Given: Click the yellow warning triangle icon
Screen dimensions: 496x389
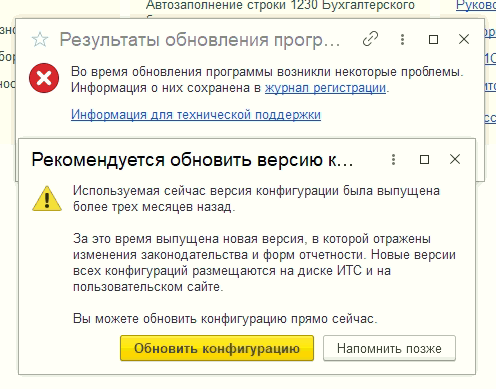Looking at the screenshot, I should (47, 199).
